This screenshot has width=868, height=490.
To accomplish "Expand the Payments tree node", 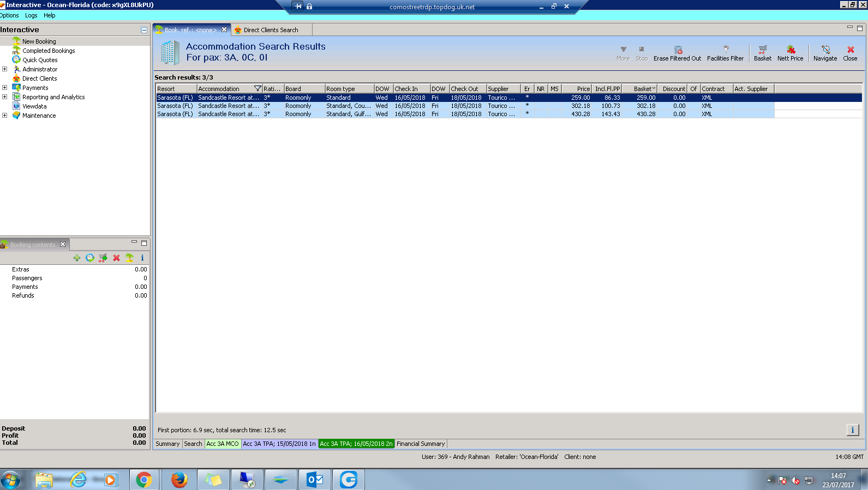I will tap(4, 88).
